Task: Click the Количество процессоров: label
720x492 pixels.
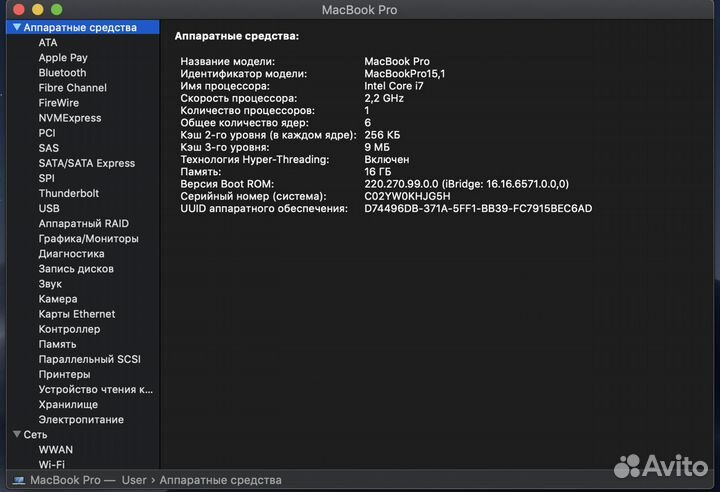Action: [x=248, y=110]
